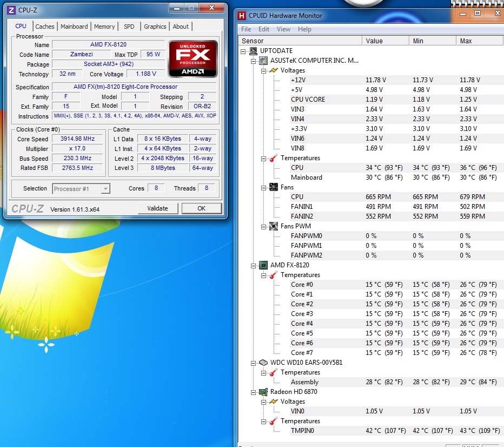Collapse the Fans node
This screenshot has height=447, width=504.
[x=263, y=188]
